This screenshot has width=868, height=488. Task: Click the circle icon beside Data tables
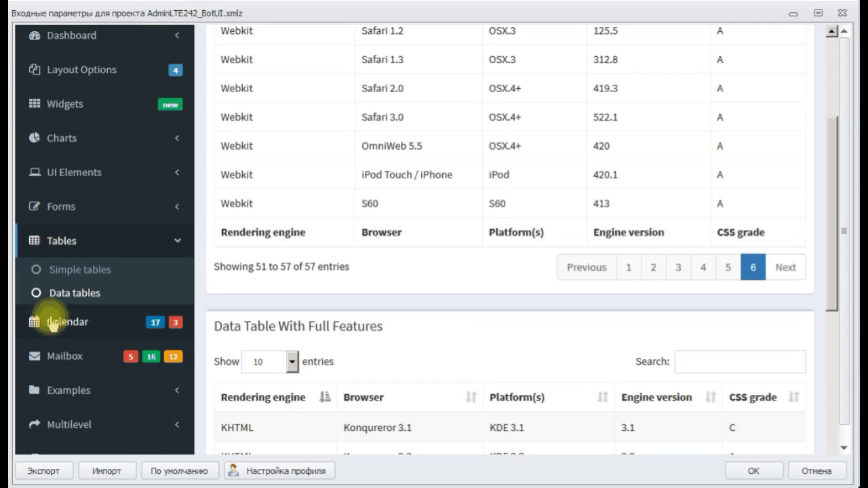(37, 293)
